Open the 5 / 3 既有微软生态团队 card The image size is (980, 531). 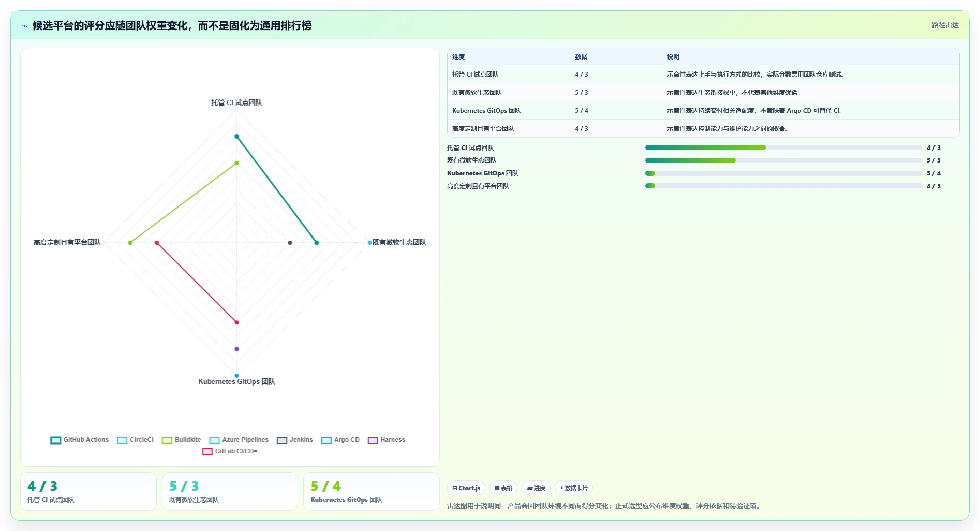pos(230,492)
